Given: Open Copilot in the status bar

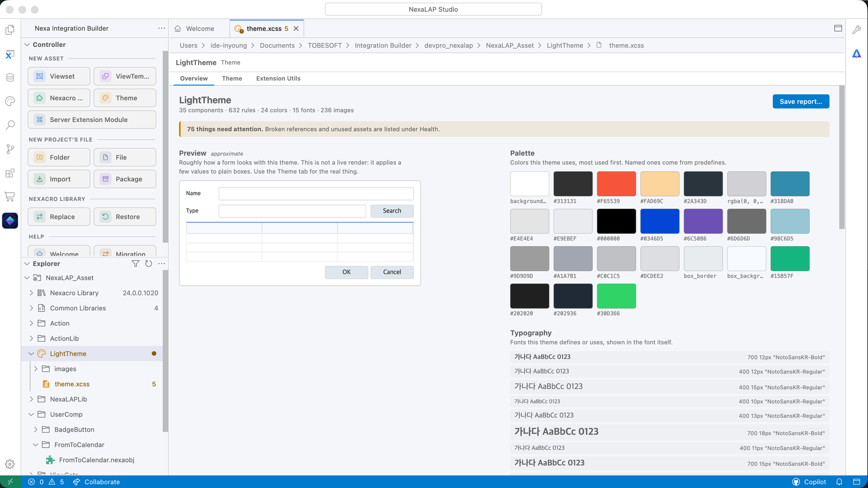Looking at the screenshot, I should click(809, 481).
